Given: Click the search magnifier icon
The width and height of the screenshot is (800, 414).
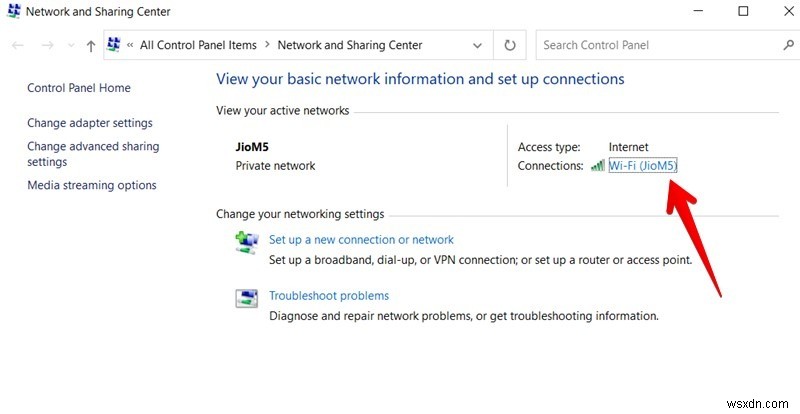Looking at the screenshot, I should (787, 45).
